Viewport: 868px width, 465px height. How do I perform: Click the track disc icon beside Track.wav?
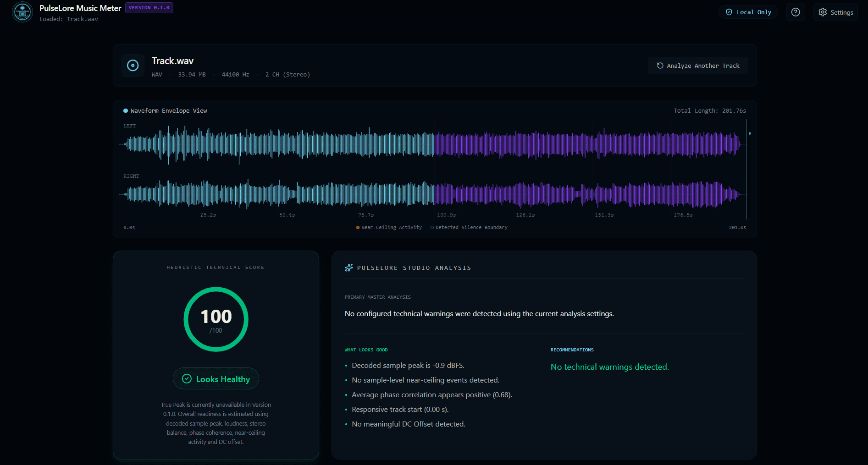(133, 66)
